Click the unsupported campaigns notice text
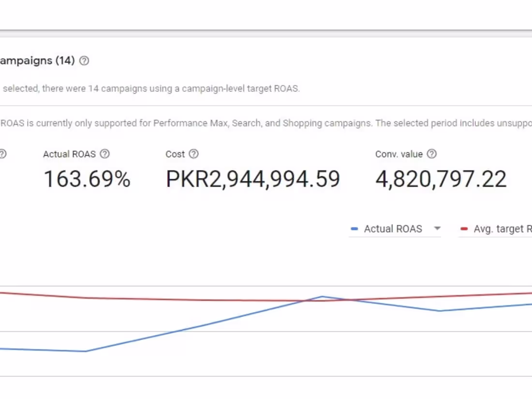This screenshot has width=532, height=399. (266, 123)
